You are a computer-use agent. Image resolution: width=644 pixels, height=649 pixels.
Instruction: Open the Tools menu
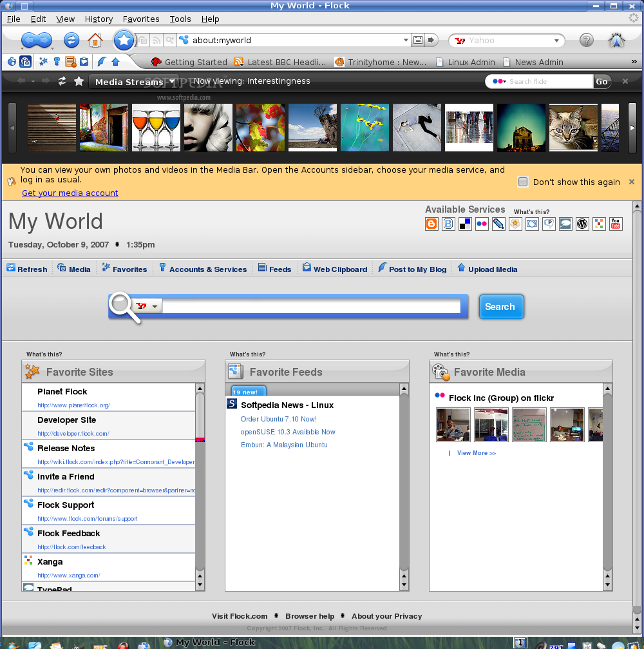click(180, 19)
